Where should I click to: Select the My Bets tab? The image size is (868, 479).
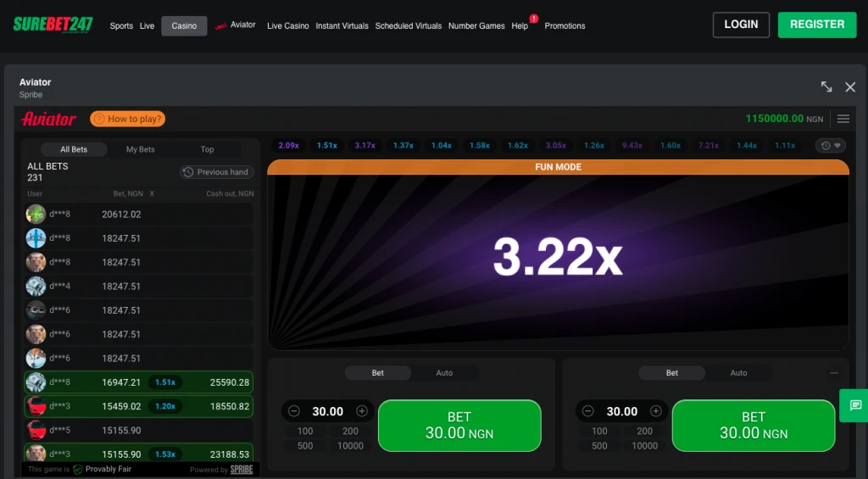(141, 149)
